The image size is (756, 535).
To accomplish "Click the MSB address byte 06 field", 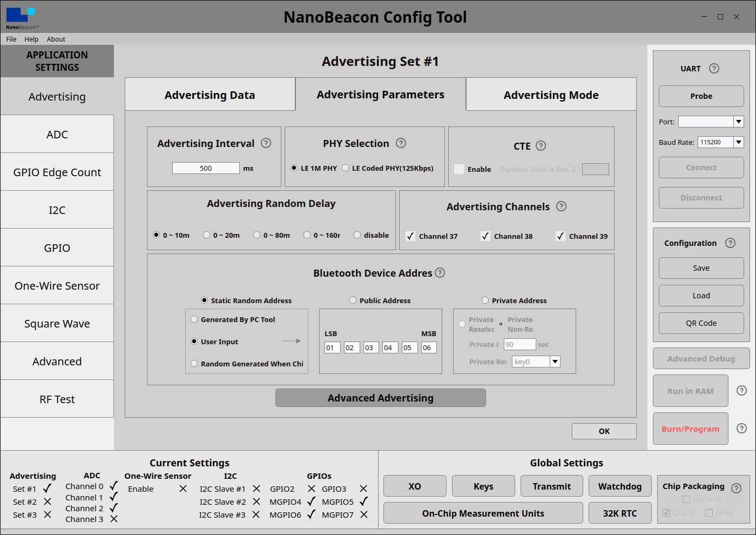I will (x=429, y=347).
